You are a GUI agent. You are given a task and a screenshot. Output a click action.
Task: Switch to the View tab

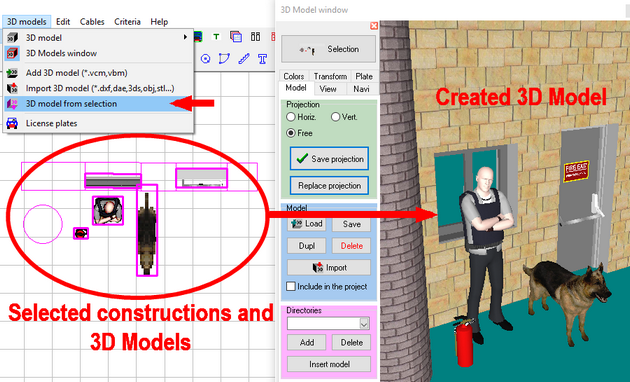pyautogui.click(x=328, y=89)
